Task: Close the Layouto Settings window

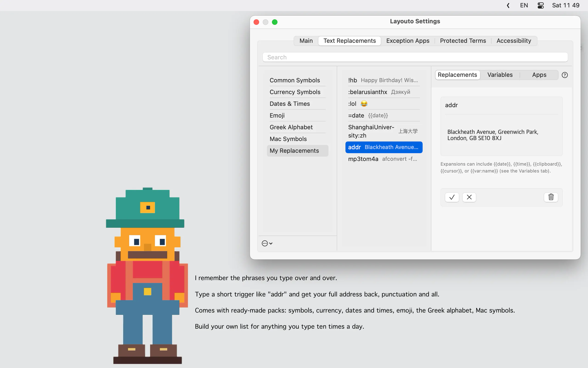Action: click(x=256, y=22)
